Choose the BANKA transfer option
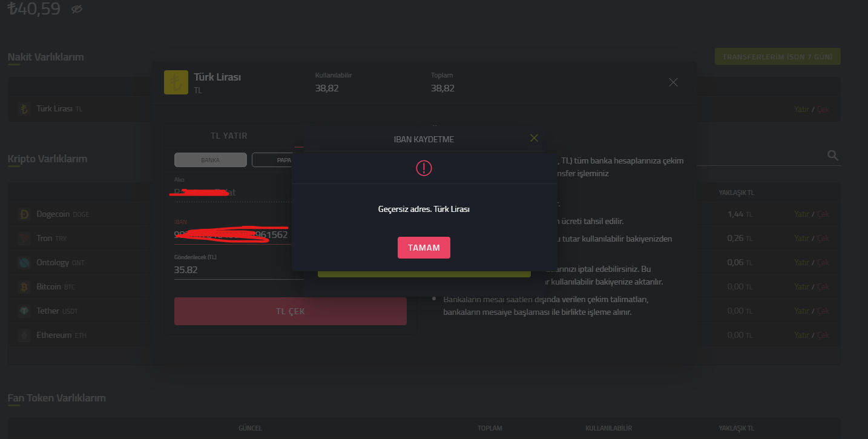Screen dimensions: 868x439 [210, 160]
